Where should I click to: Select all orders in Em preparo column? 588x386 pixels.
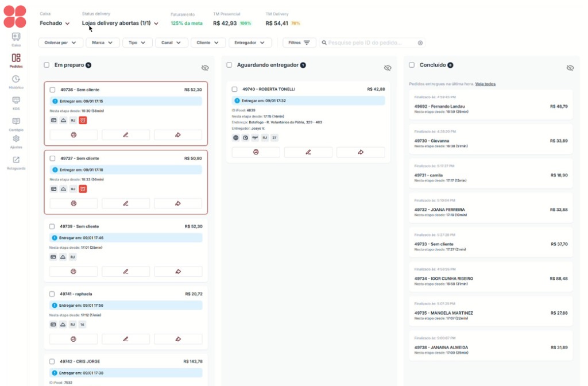click(x=47, y=65)
